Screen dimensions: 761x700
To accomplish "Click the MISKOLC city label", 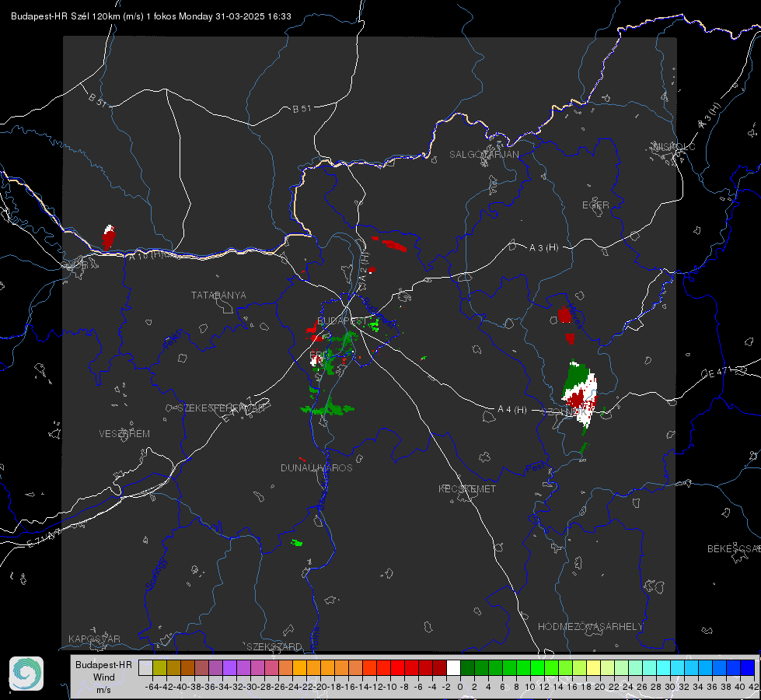I will [x=674, y=147].
